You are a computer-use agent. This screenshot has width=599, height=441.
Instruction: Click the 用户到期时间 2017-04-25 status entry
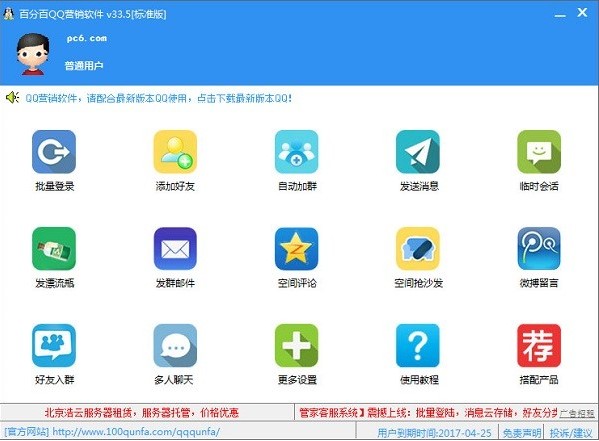[x=434, y=433]
